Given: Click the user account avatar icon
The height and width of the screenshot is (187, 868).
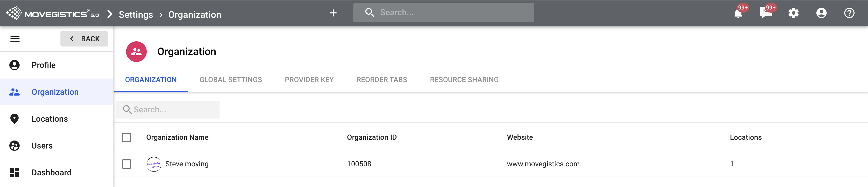Looking at the screenshot, I should tap(821, 13).
